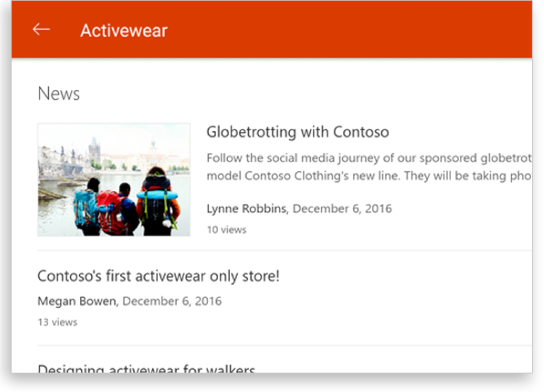Click the date beside Lynne Robbins

pyautogui.click(x=342, y=208)
